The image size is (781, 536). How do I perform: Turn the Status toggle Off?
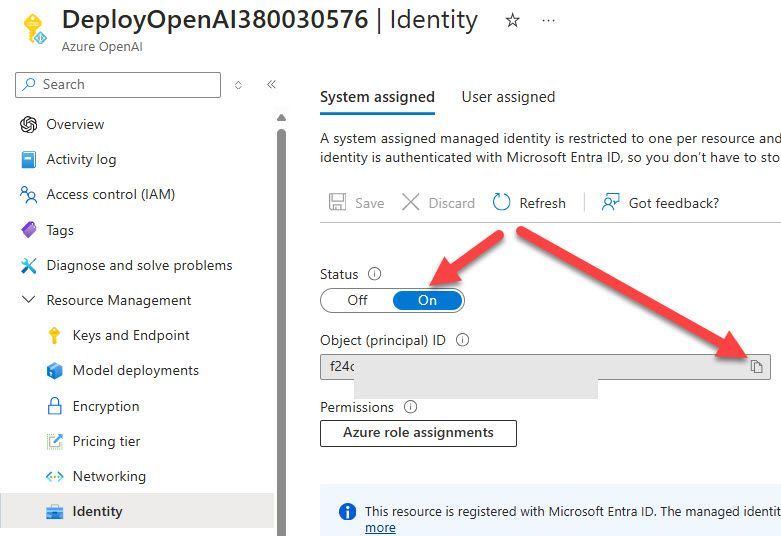(x=357, y=300)
